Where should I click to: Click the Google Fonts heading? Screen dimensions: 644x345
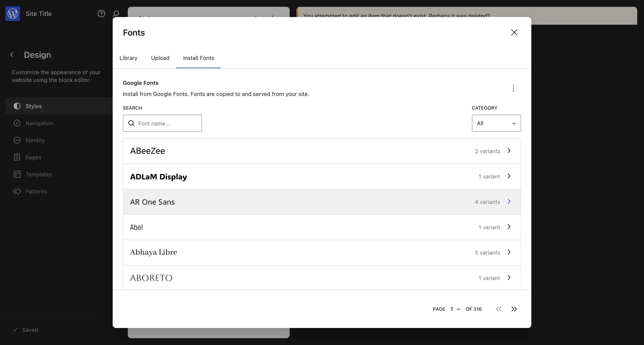[x=141, y=83]
